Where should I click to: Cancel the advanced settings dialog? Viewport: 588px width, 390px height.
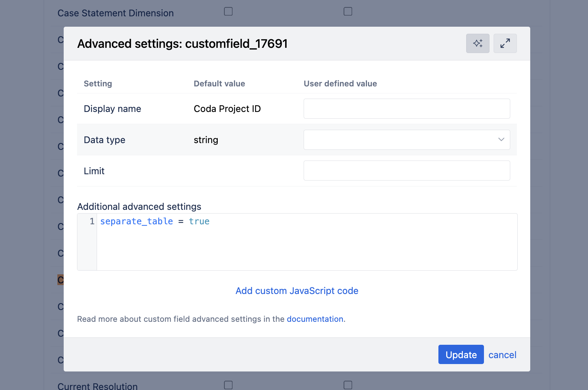coord(502,355)
